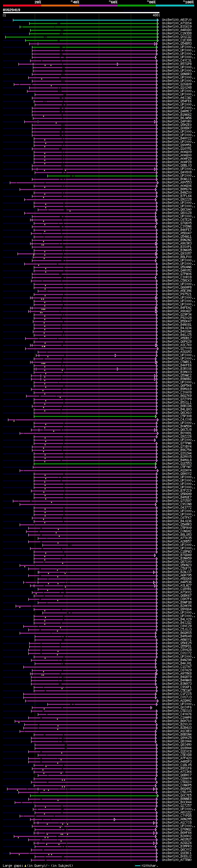Select the UniRef100_P97521 label

click(177, 294)
